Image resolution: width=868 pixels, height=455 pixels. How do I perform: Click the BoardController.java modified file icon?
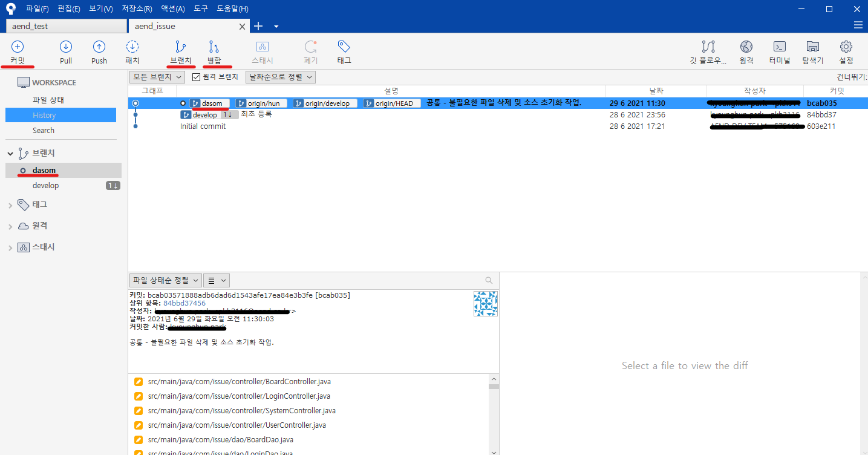click(138, 382)
